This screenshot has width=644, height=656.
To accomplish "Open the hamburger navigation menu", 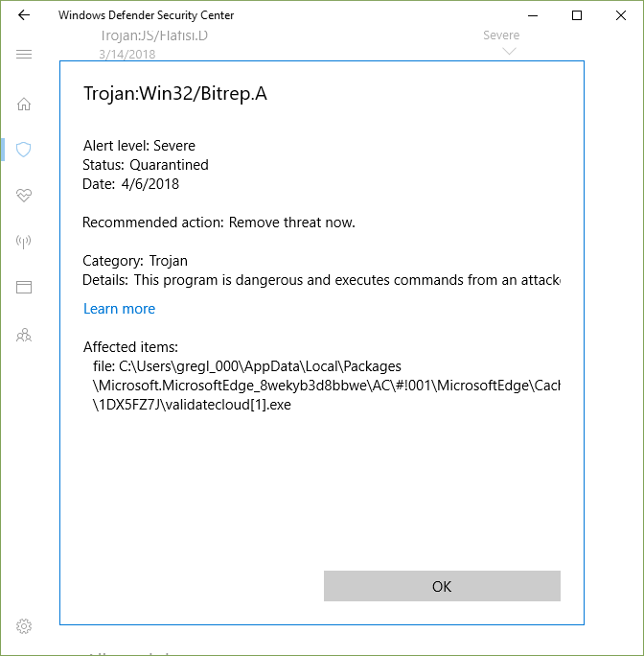I will coord(24,54).
